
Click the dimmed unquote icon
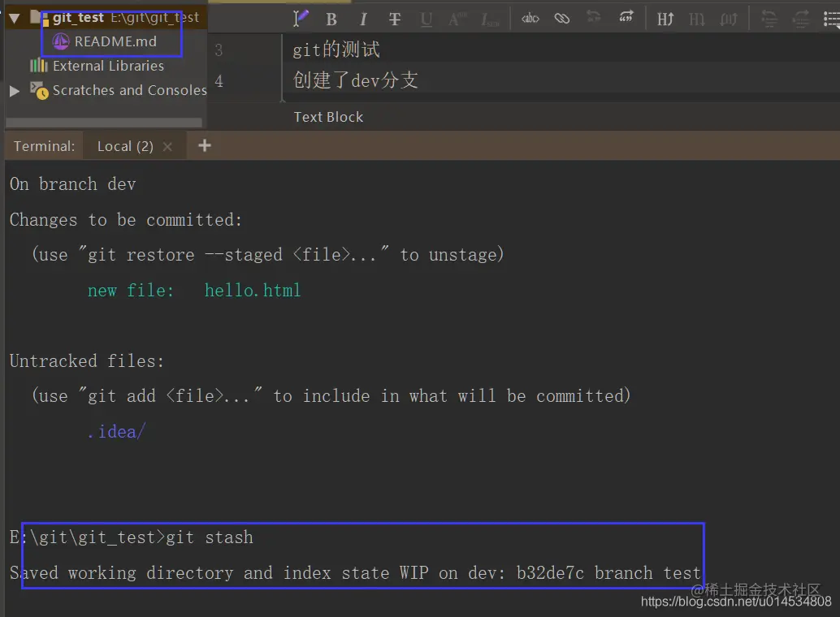[x=594, y=17]
